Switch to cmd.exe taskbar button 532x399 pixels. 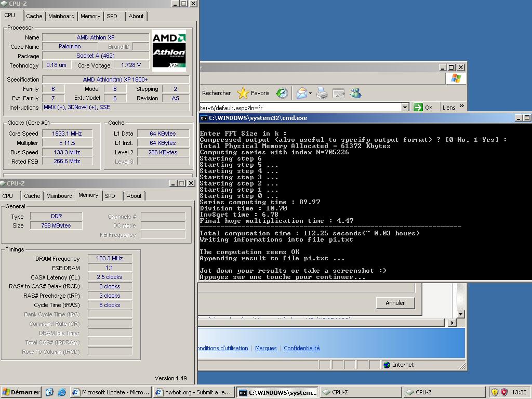click(278, 392)
